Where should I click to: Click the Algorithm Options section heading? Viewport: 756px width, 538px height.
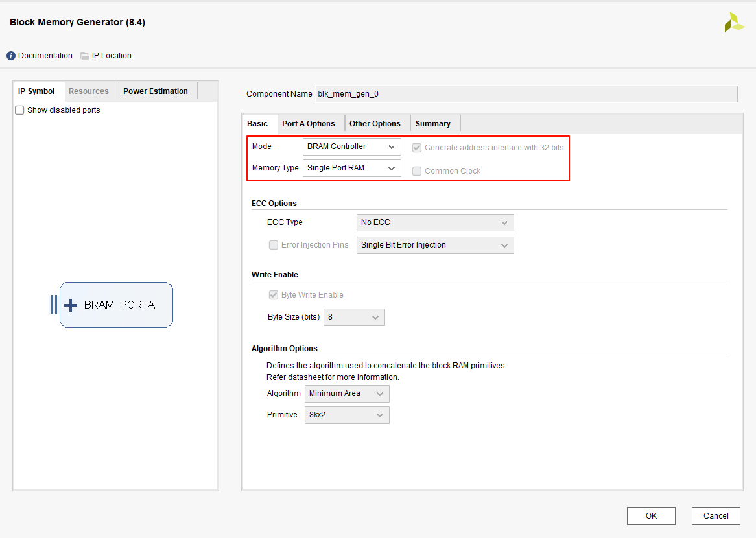(285, 349)
